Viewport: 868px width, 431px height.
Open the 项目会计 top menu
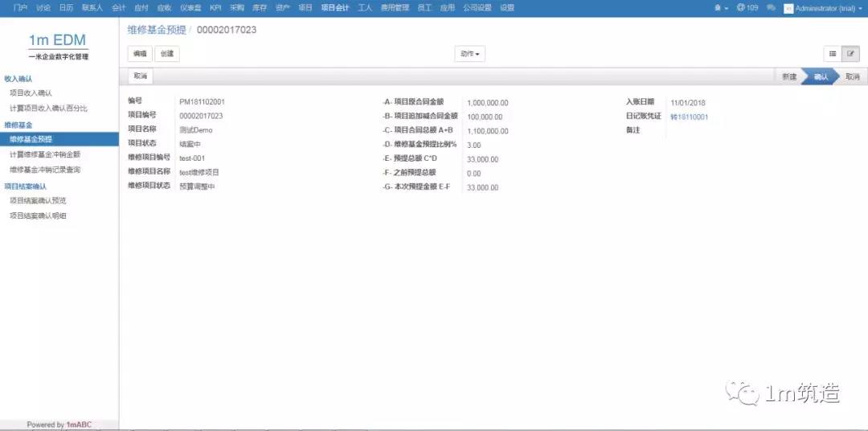tap(334, 7)
